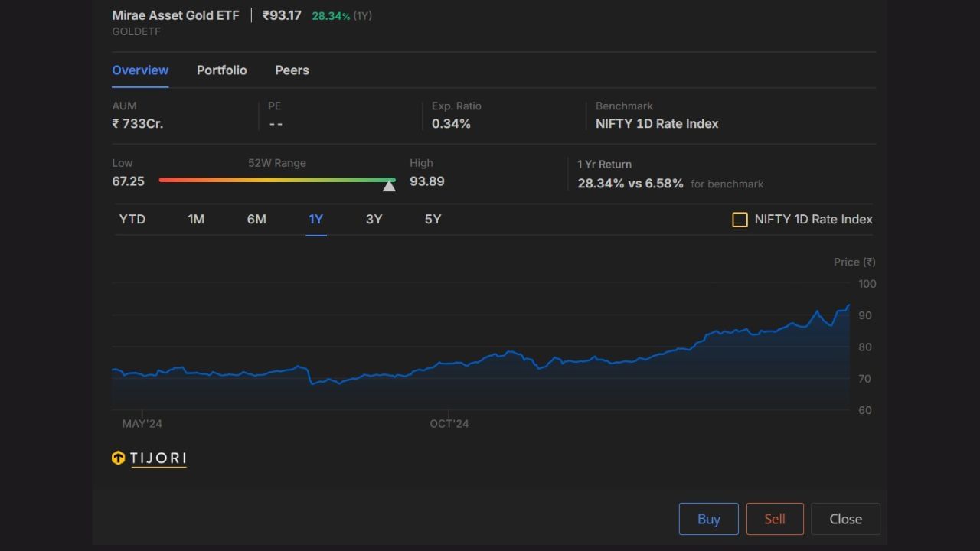Select the 3Y chart range
Screen dimensions: 980x551
coord(374,220)
